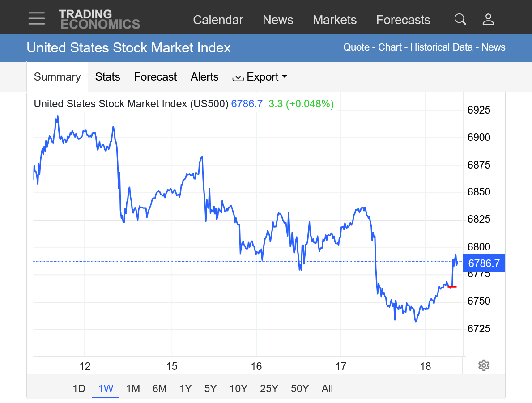Open the search magnifier icon
532x403 pixels.
coord(460,19)
